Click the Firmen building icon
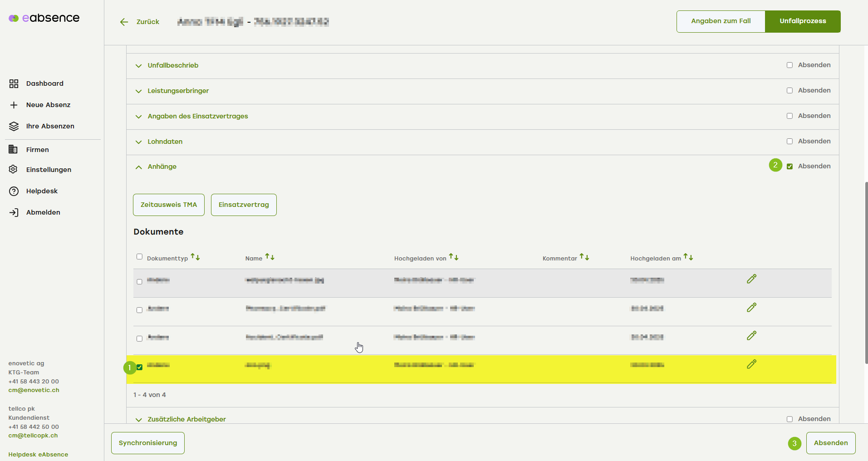868x461 pixels. (14, 150)
